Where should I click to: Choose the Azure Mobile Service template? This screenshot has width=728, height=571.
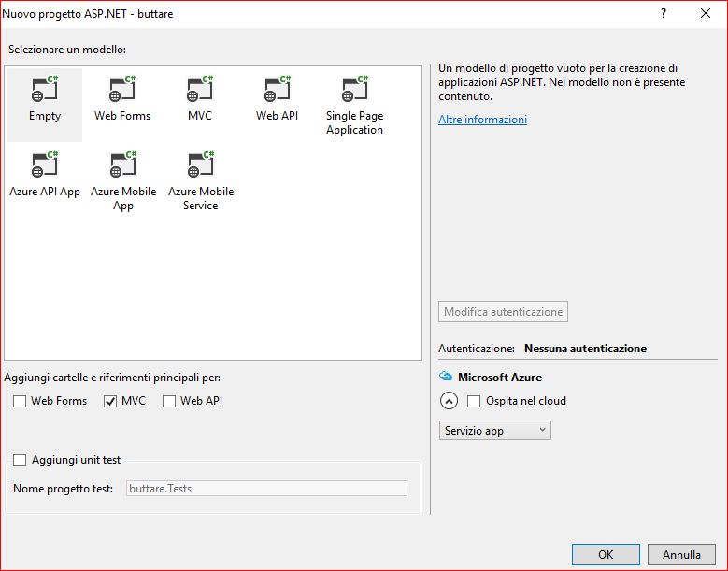click(x=201, y=181)
